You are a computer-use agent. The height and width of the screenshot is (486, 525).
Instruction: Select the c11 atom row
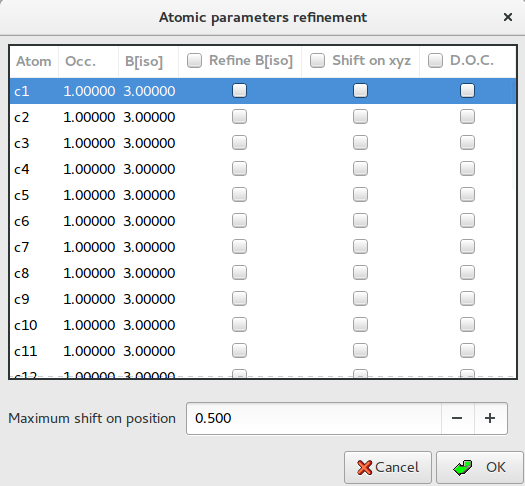click(x=263, y=351)
